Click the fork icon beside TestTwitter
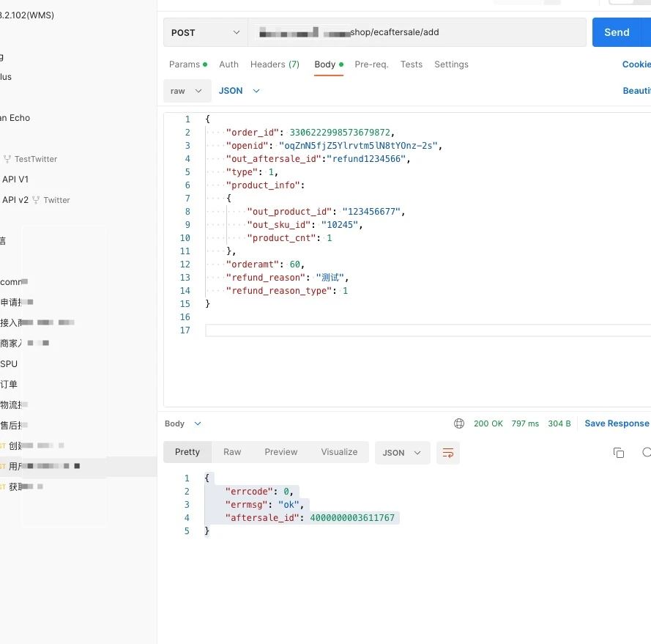 [7, 159]
